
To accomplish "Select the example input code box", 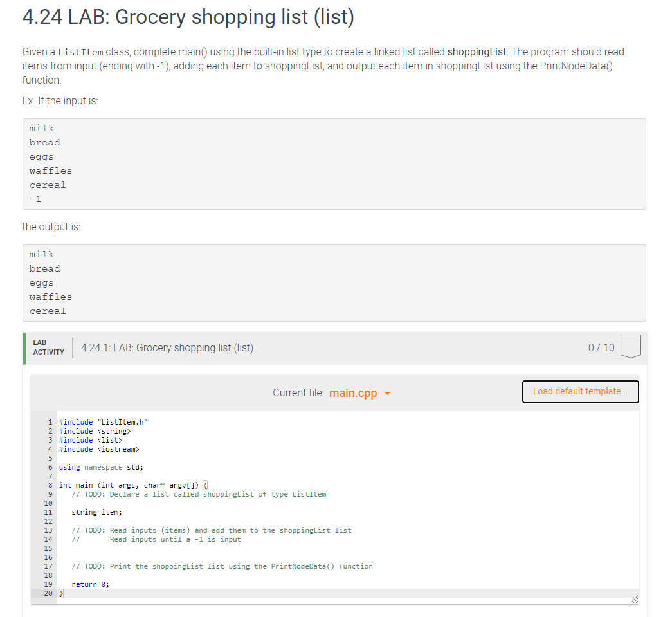I will pos(334,163).
